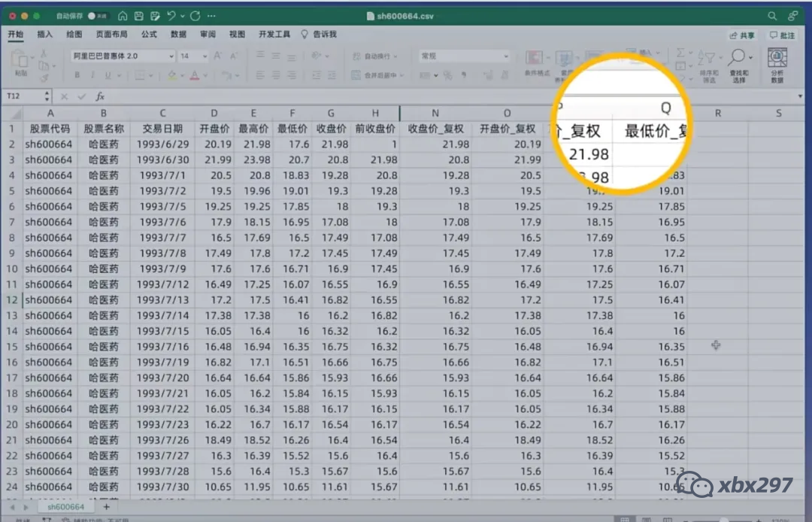
Task: Click the 条件格式 conditional formatting button
Action: pyautogui.click(x=536, y=63)
